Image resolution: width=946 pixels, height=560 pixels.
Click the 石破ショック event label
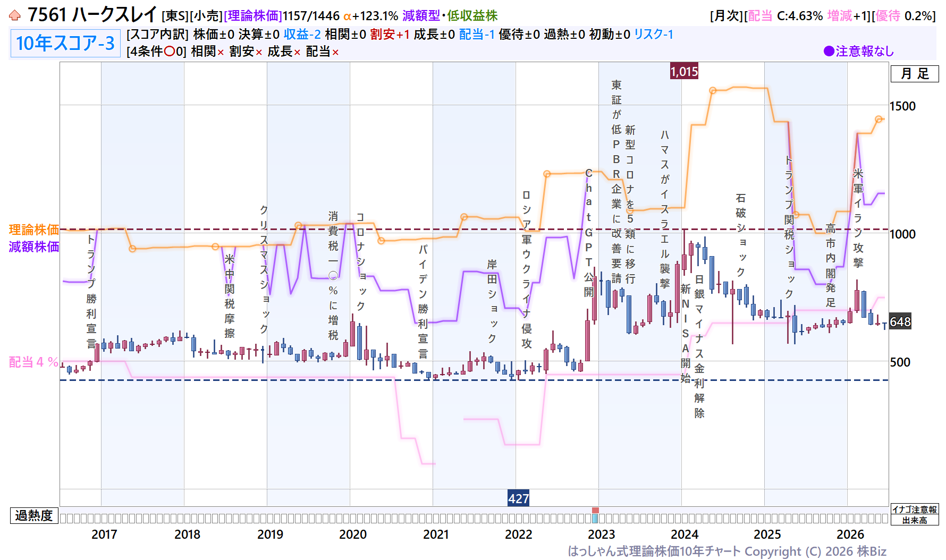741,235
